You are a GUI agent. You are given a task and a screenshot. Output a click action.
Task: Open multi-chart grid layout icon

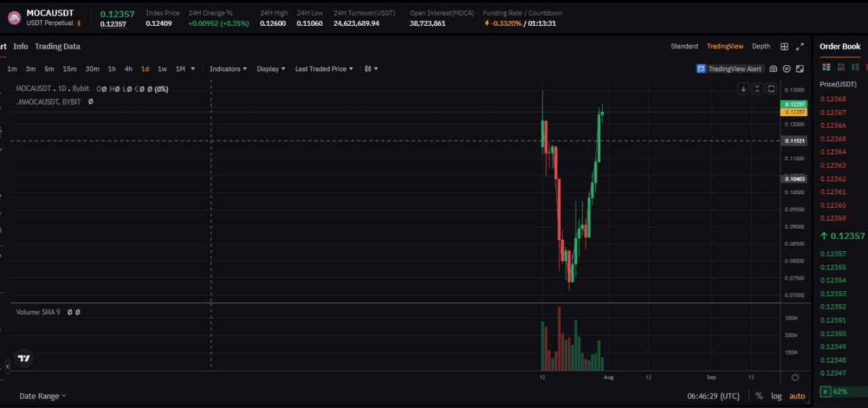tap(784, 46)
